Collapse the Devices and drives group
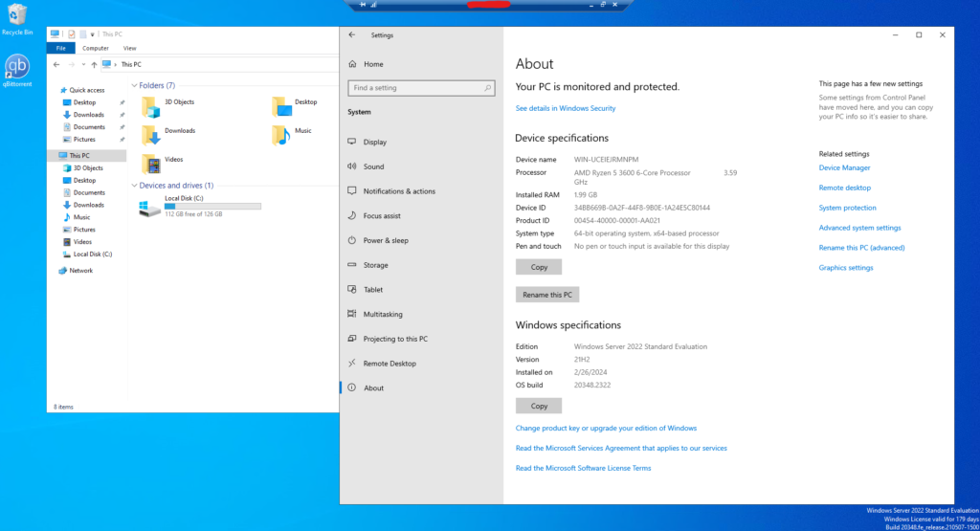This screenshot has width=980, height=531. [x=134, y=186]
